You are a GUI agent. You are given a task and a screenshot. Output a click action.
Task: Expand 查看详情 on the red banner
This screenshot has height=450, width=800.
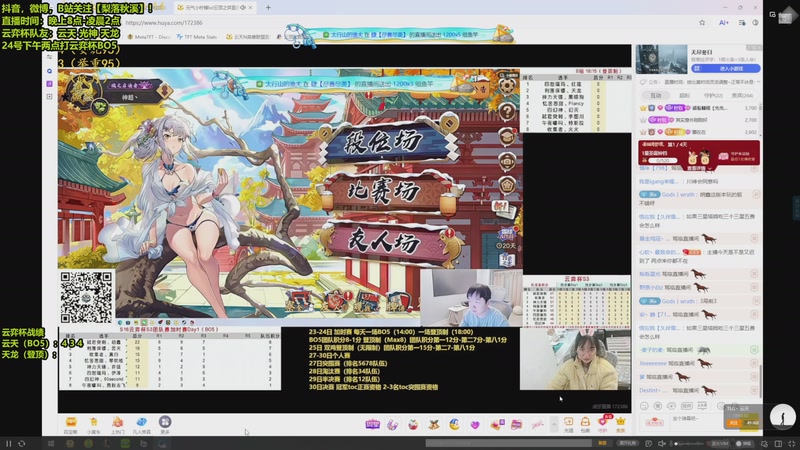click(x=698, y=168)
